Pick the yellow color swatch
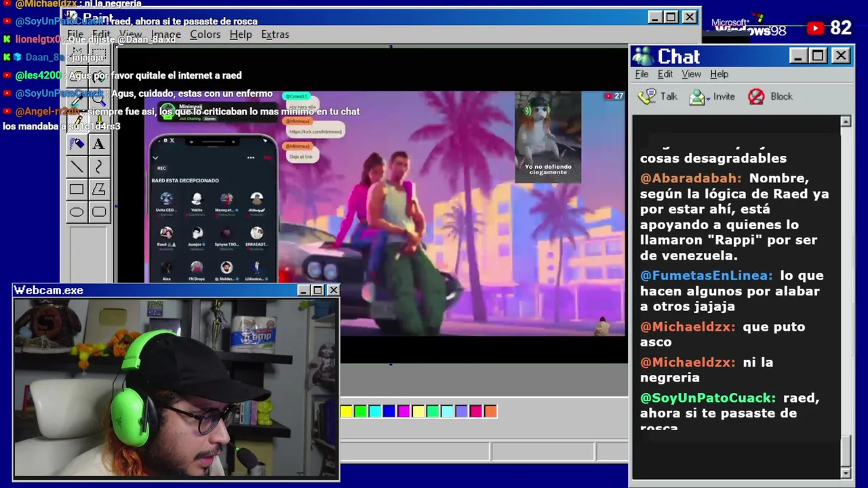This screenshot has height=488, width=868. point(347,411)
